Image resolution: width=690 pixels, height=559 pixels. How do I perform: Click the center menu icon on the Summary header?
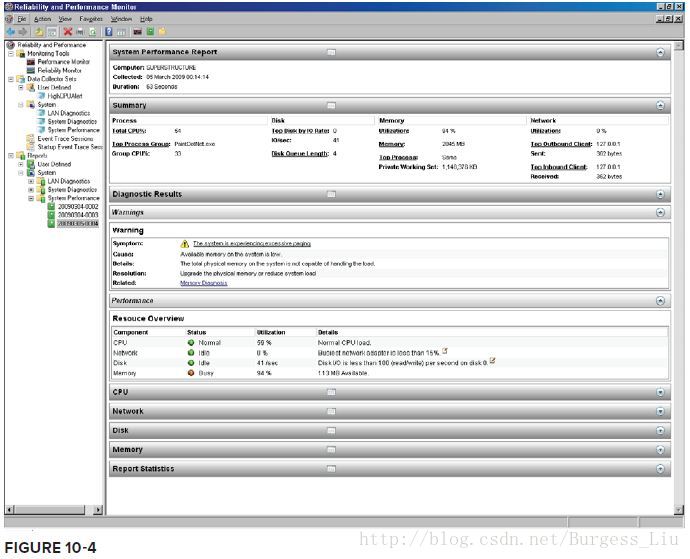331,106
